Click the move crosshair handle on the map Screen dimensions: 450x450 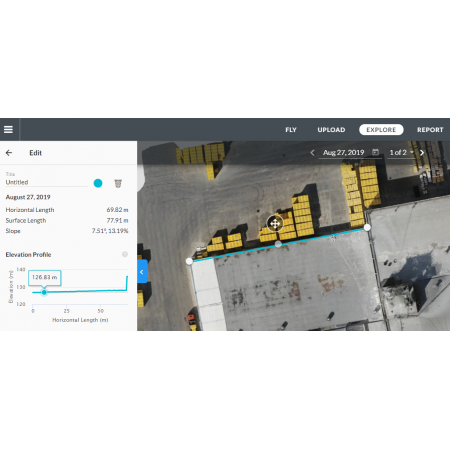coord(275,224)
